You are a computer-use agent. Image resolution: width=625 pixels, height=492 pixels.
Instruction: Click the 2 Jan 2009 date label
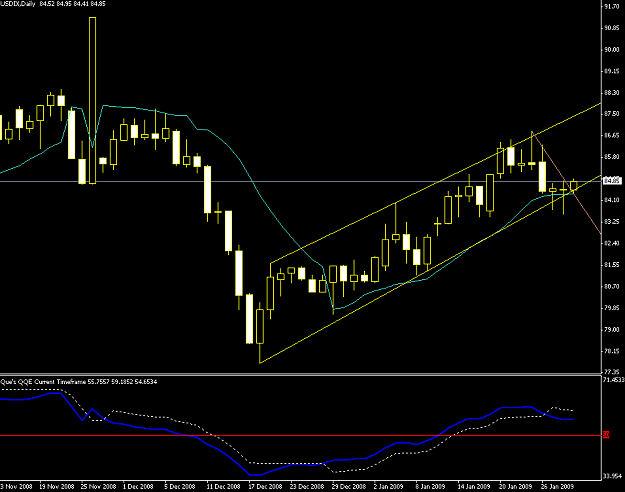click(388, 486)
